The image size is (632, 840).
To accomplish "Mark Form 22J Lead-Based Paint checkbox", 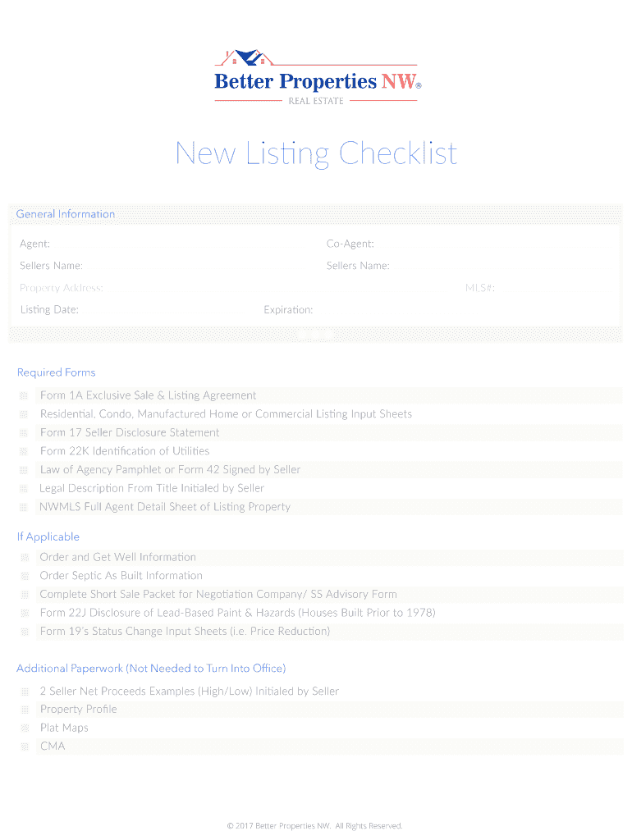I will (25, 614).
